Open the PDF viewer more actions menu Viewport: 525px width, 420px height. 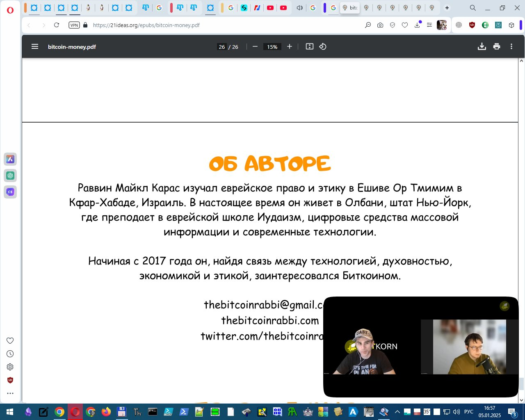point(511,47)
